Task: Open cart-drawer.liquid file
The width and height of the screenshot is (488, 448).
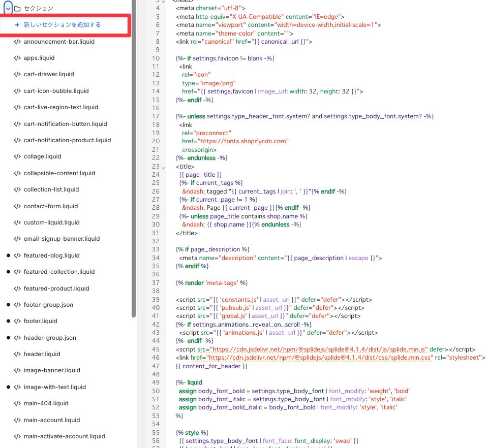Action: (x=49, y=74)
